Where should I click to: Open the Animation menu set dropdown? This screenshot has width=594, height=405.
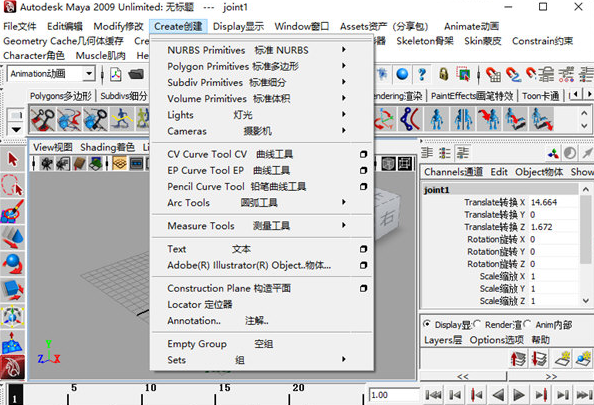(x=89, y=73)
